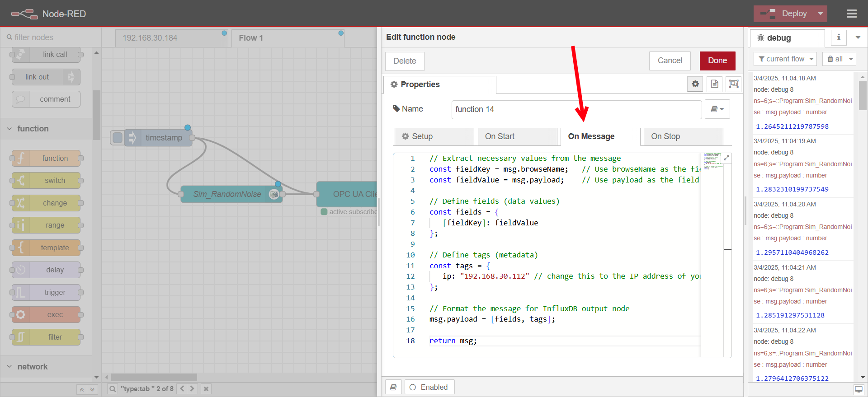Click the search flows magnifier icon
Image resolution: width=868 pixels, height=397 pixels.
113,389
